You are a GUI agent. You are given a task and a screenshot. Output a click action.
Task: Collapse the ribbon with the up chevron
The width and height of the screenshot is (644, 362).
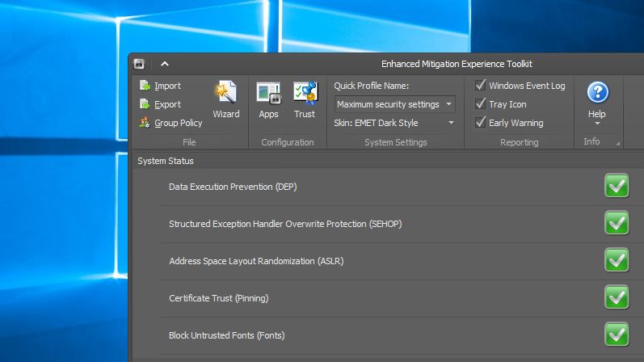[165, 64]
